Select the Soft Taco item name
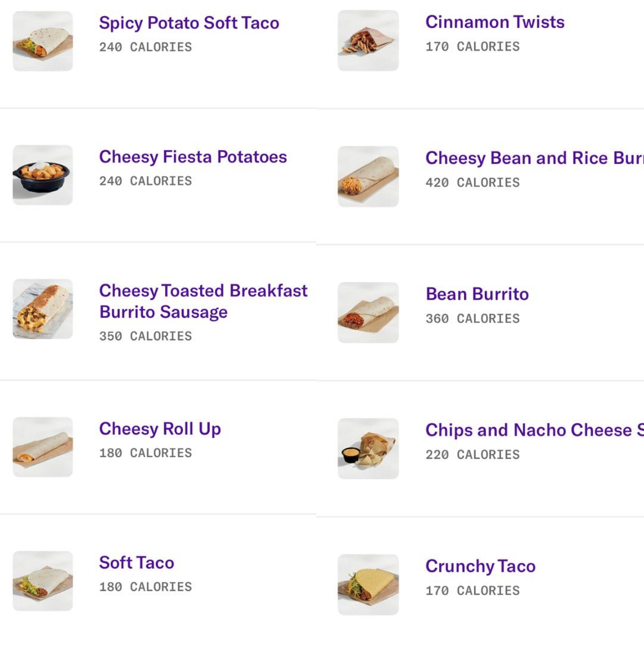 [x=136, y=563]
